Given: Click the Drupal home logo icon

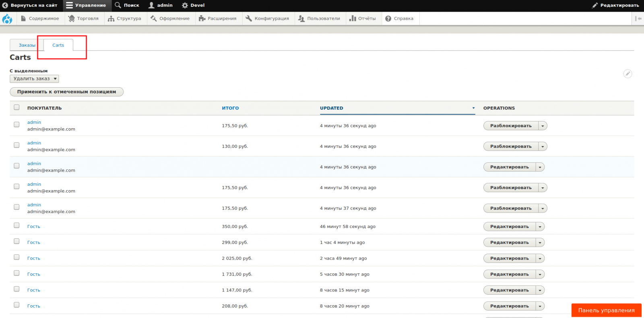Looking at the screenshot, I should [7, 18].
